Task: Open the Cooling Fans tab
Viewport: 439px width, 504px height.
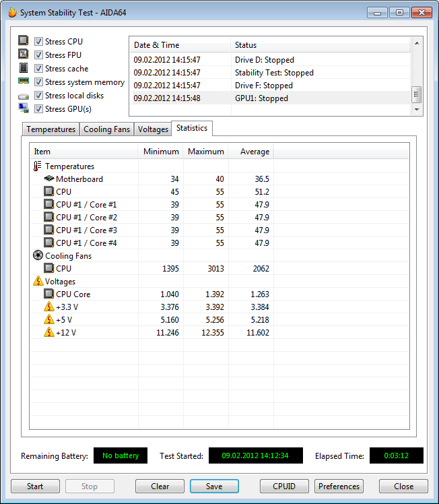Action: pyautogui.click(x=106, y=129)
